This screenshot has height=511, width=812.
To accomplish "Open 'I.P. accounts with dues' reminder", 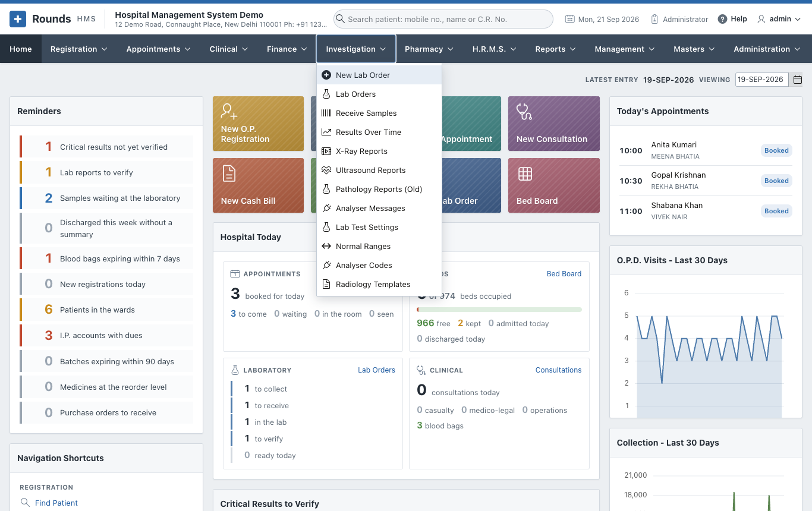I will click(106, 335).
